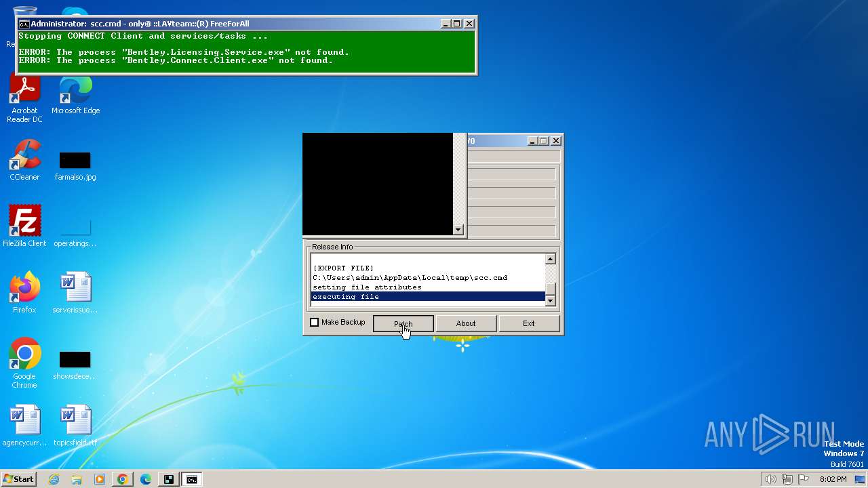Click the volume speaker tray icon
The height and width of the screenshot is (488, 868).
point(771,479)
